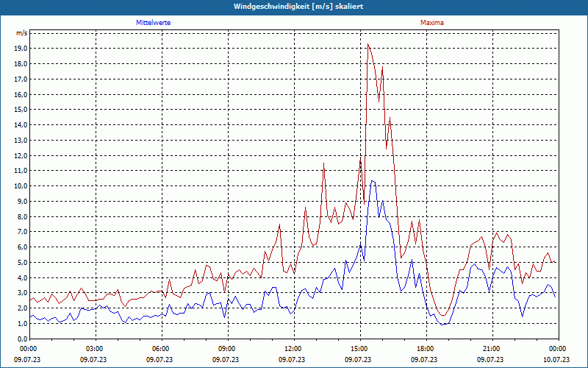Click the 10,0 y-axis value
Image resolution: width=588 pixels, height=368 pixels.
21,186
